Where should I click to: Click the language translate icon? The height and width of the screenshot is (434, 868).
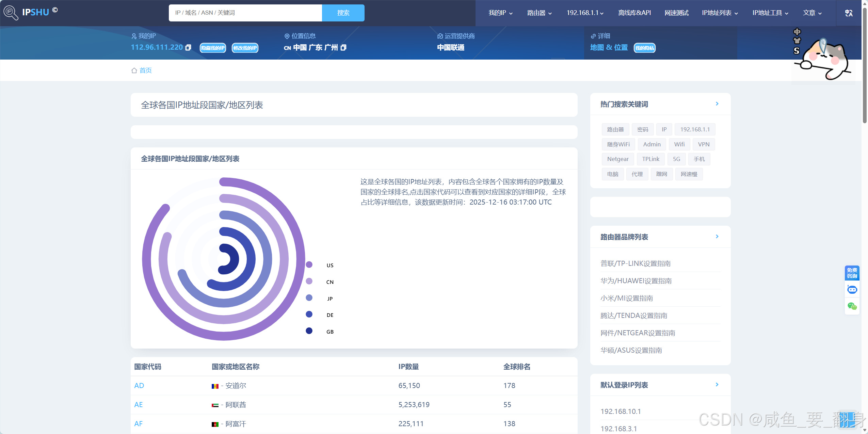[849, 13]
